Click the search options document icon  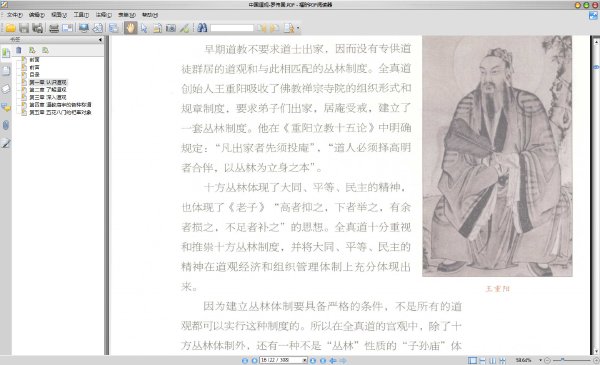coord(289,28)
